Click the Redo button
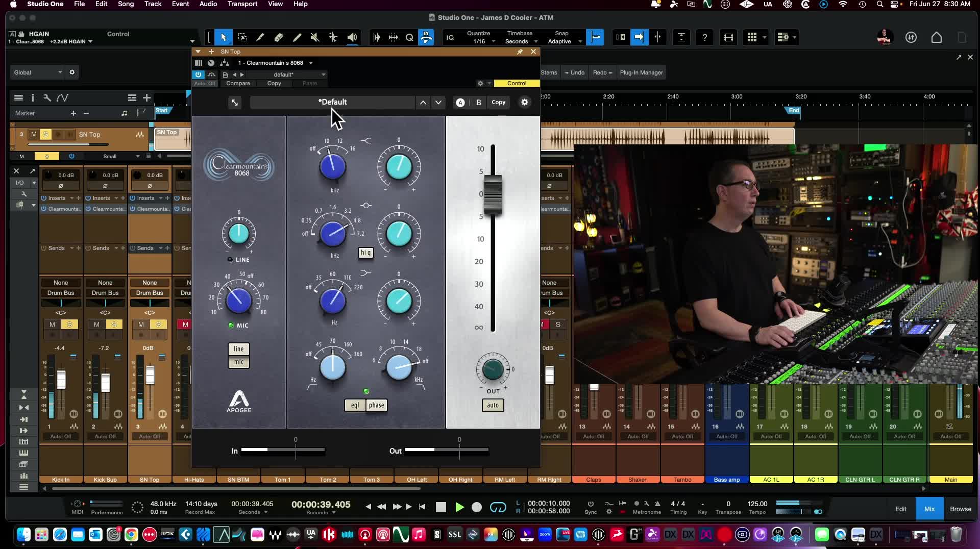 (602, 72)
